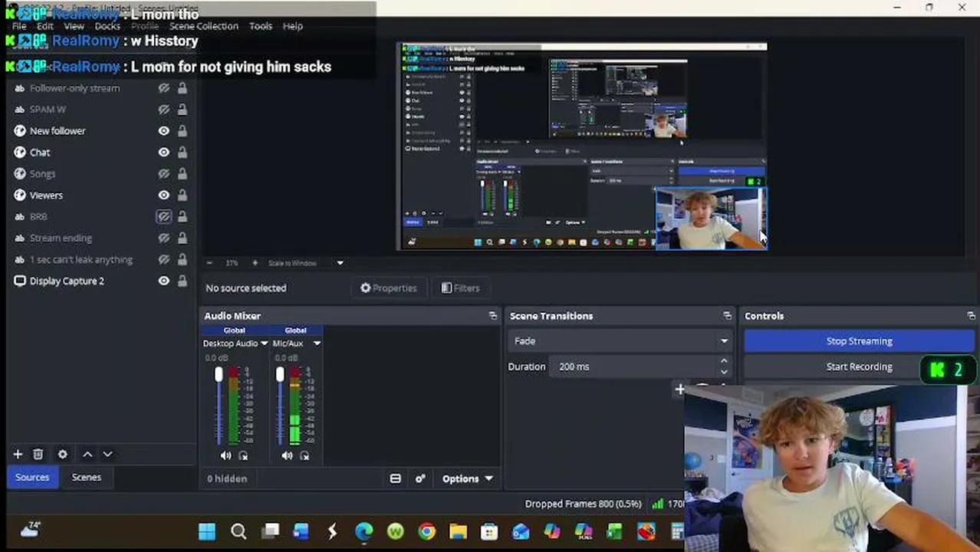Image resolution: width=980 pixels, height=552 pixels.
Task: Open the View menu
Action: coord(74,26)
